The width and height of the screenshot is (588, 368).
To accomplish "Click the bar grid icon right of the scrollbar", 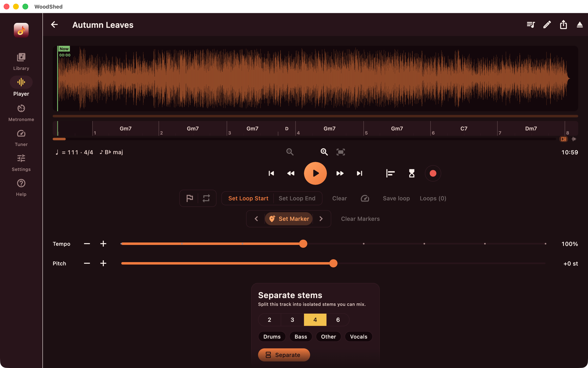I will pyautogui.click(x=574, y=139).
